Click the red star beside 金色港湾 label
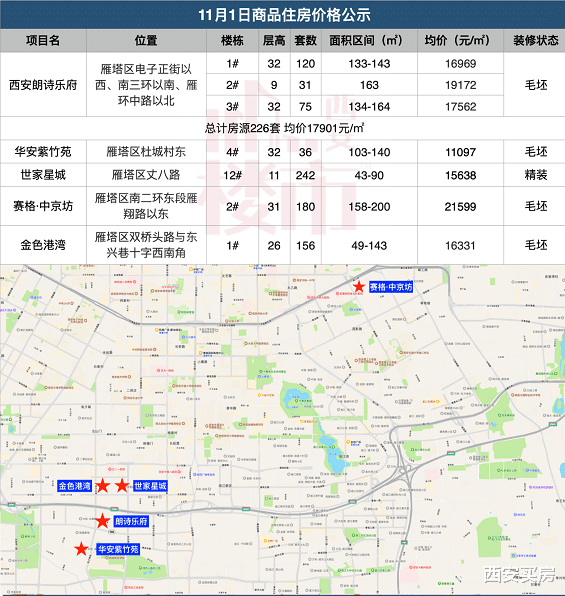 pyautogui.click(x=102, y=485)
